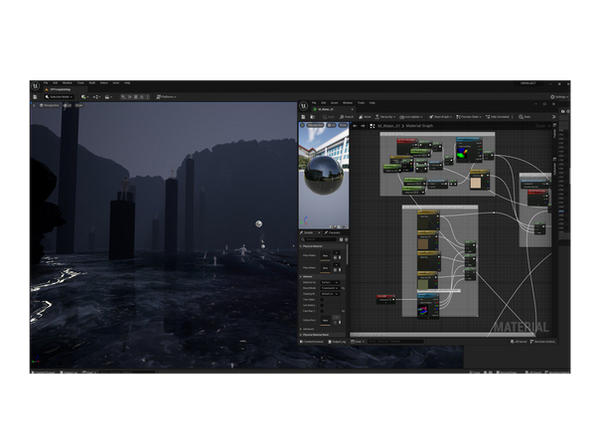Open Content Drawer in material editor
600x424 pixels.
point(311,341)
